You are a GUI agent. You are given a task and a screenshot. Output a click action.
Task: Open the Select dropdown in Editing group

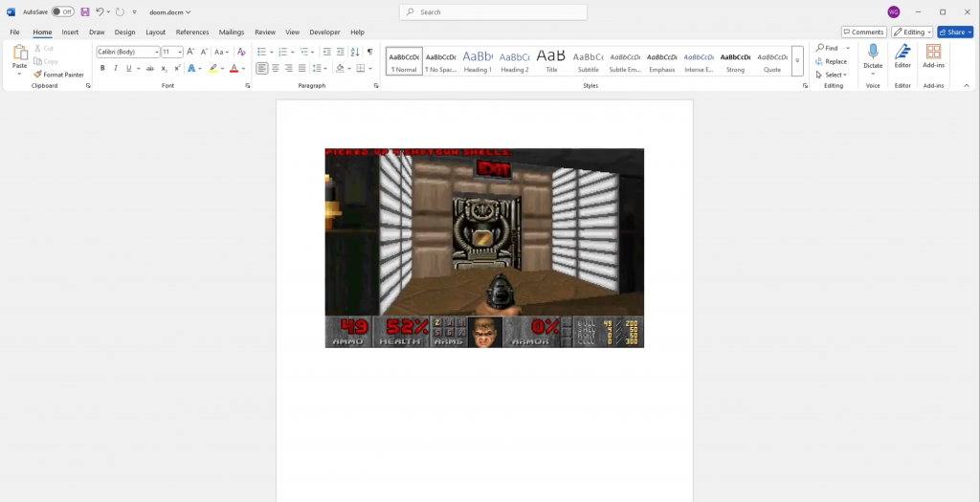point(832,75)
